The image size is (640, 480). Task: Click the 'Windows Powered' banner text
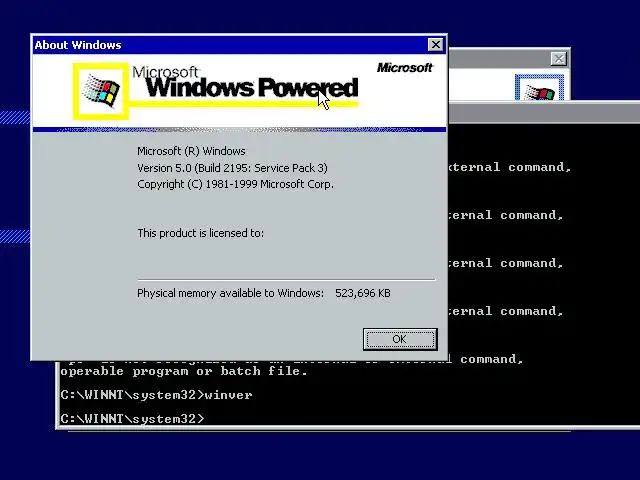(x=251, y=87)
